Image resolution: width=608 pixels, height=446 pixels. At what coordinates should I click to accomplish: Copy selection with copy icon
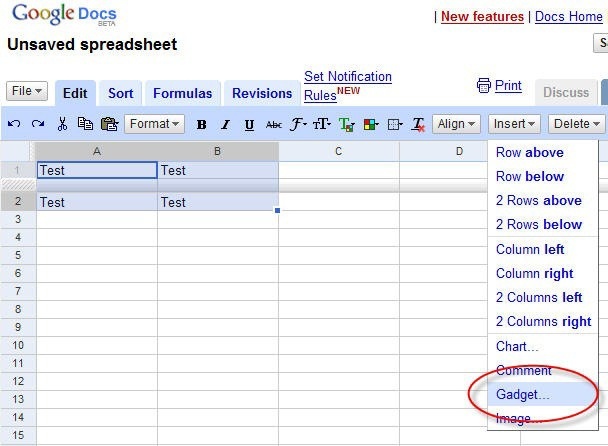point(85,124)
